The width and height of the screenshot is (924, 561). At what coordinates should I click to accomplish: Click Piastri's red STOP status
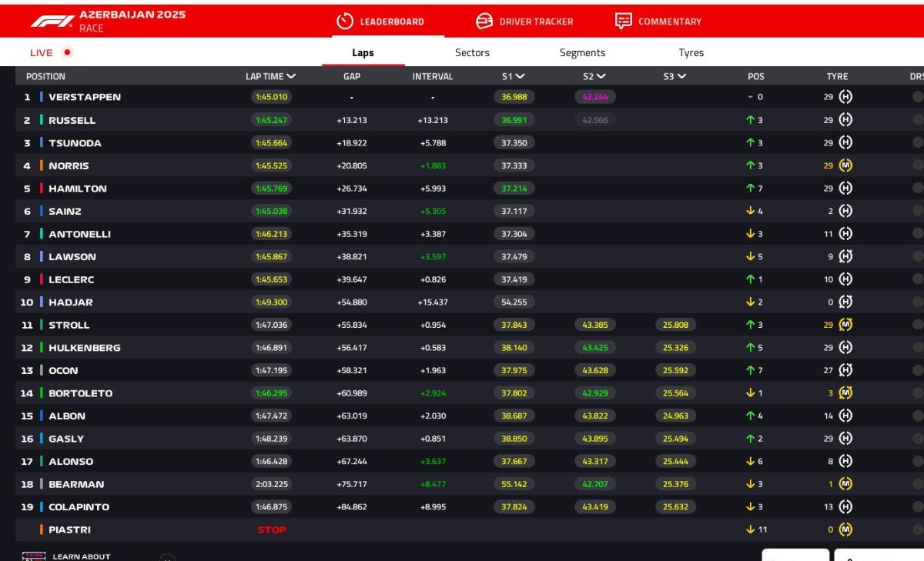271,529
